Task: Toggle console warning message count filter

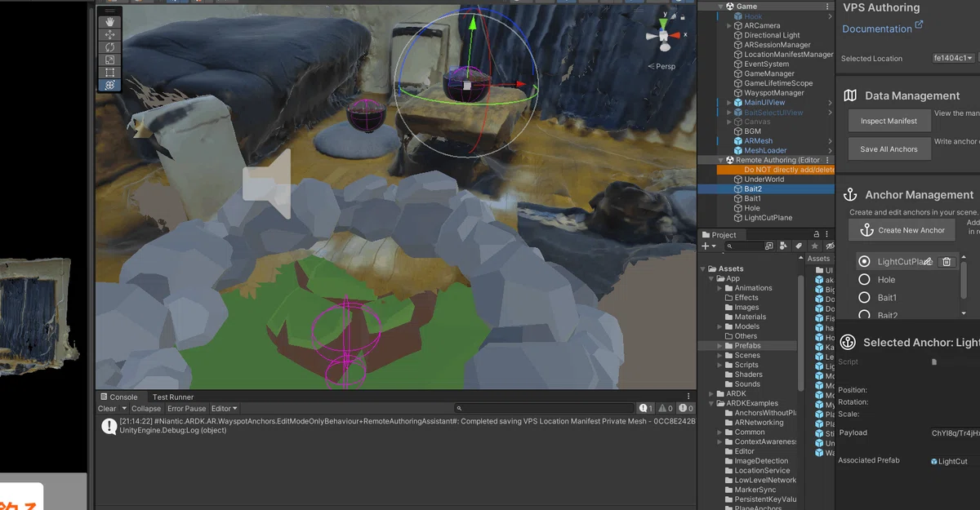Action: (666, 408)
